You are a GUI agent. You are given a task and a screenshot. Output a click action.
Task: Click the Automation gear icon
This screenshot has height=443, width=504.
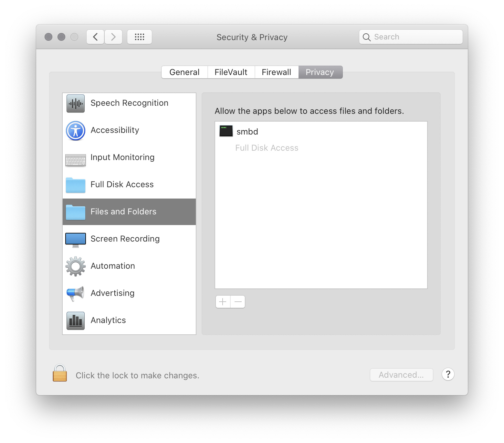[76, 266]
